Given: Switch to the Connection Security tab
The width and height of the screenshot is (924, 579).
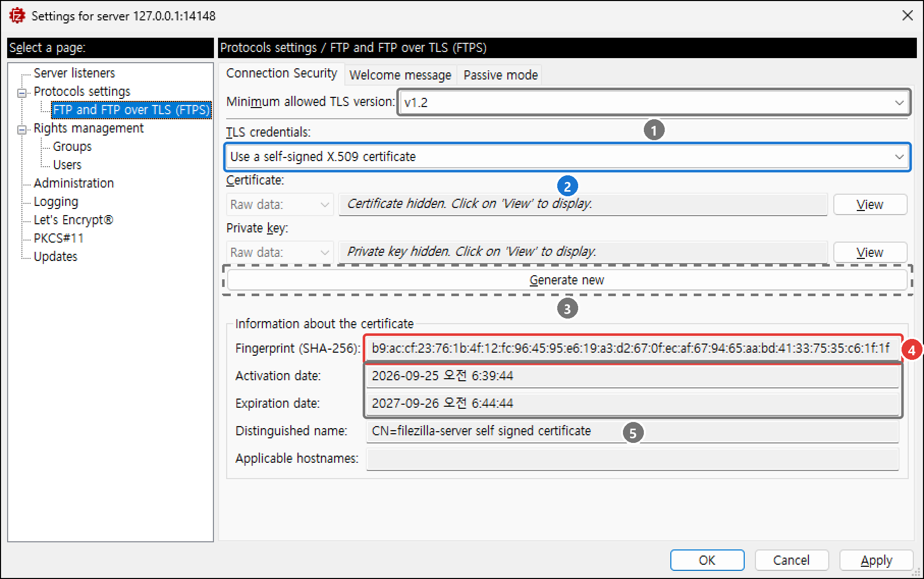Looking at the screenshot, I should [282, 73].
